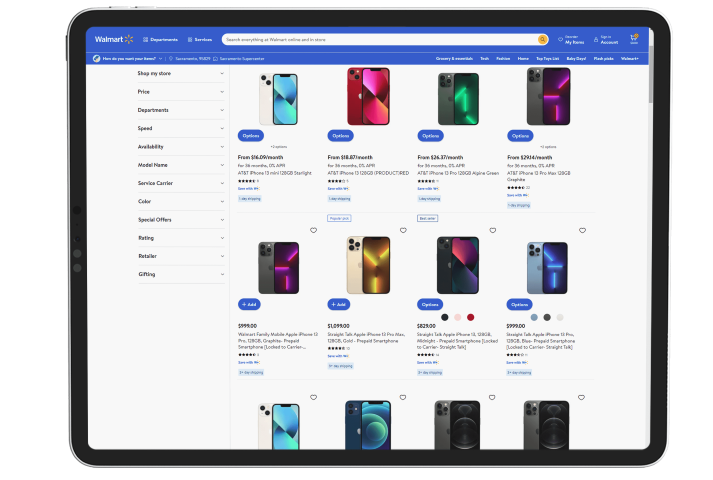Select the blue swatch for iPhone 13 Pro
The height and width of the screenshot is (480, 713).
click(x=534, y=317)
